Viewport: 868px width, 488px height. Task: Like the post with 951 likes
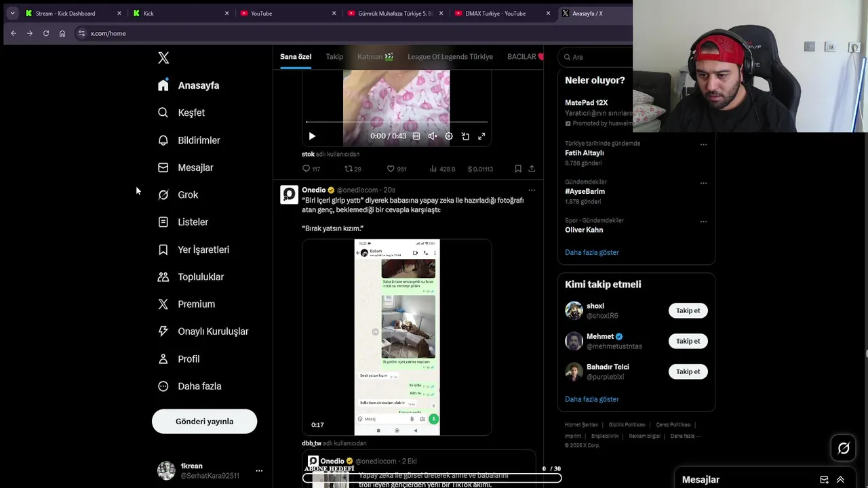click(391, 169)
